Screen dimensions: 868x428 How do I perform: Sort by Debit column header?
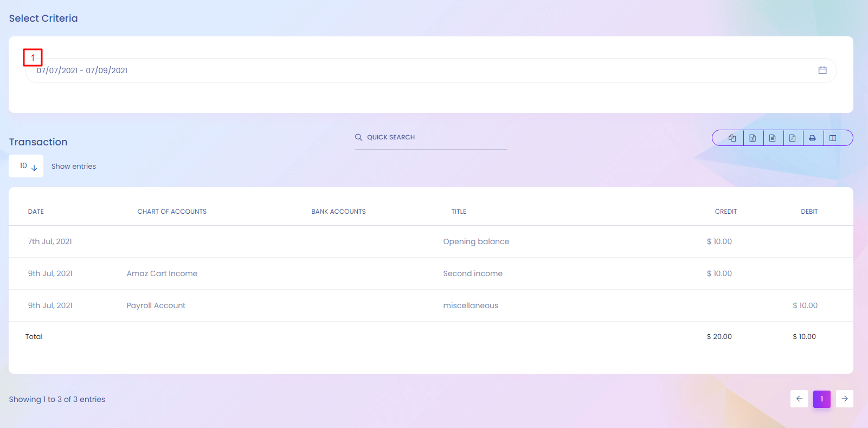[809, 212]
